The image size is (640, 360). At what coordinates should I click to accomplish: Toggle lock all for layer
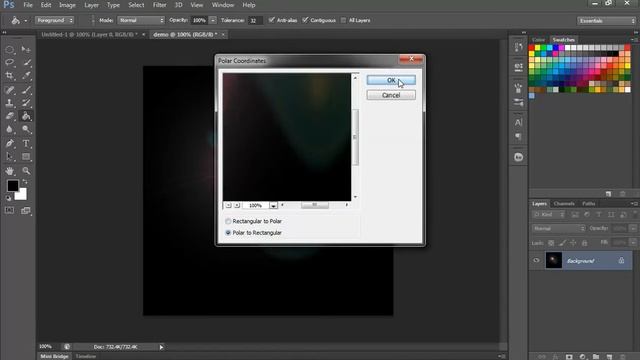[x=584, y=243]
